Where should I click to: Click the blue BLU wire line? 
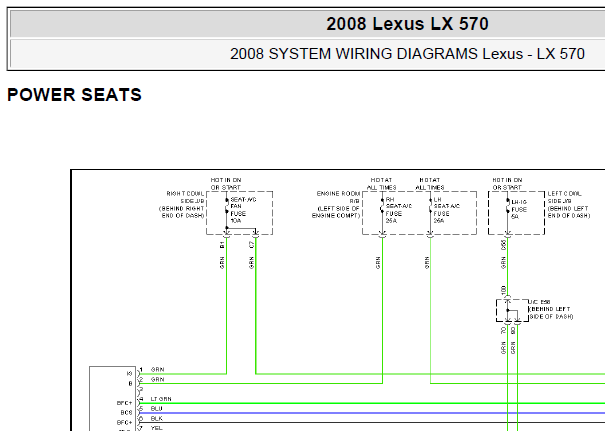[372, 413]
